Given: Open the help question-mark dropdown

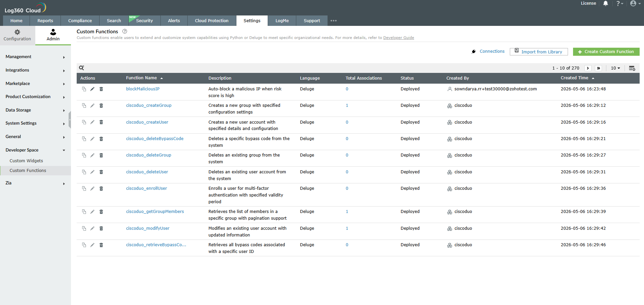Looking at the screenshot, I should pos(619,3).
